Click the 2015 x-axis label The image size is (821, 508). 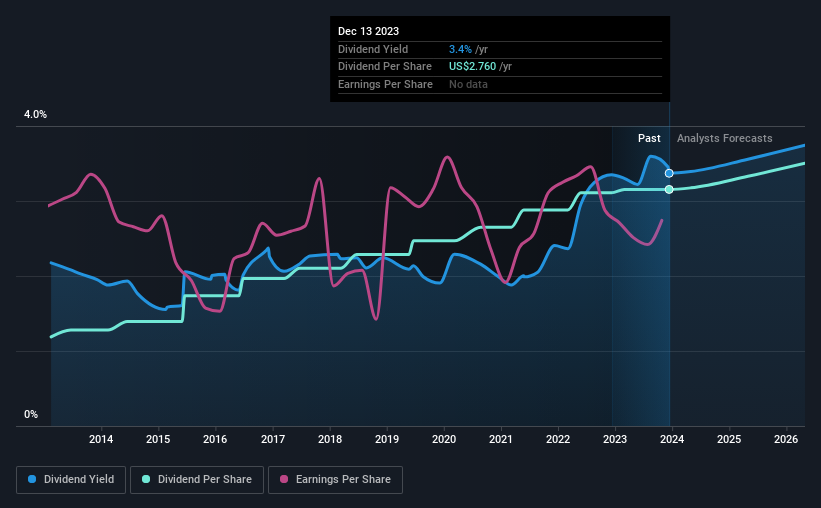[x=158, y=439]
